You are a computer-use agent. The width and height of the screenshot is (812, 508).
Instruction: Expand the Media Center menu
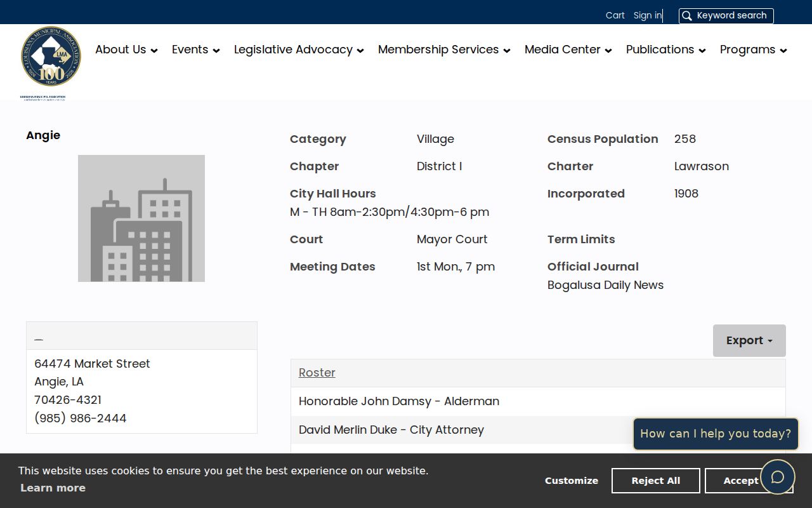pyautogui.click(x=568, y=50)
